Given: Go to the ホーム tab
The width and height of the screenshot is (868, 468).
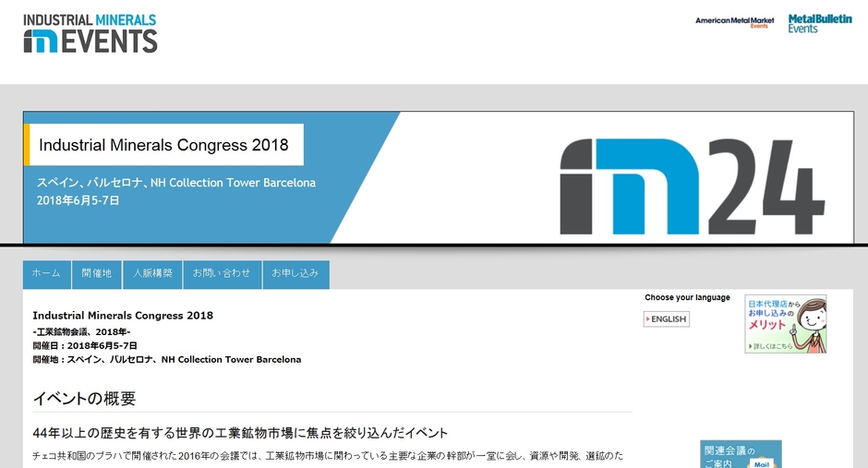Looking at the screenshot, I should point(46,274).
